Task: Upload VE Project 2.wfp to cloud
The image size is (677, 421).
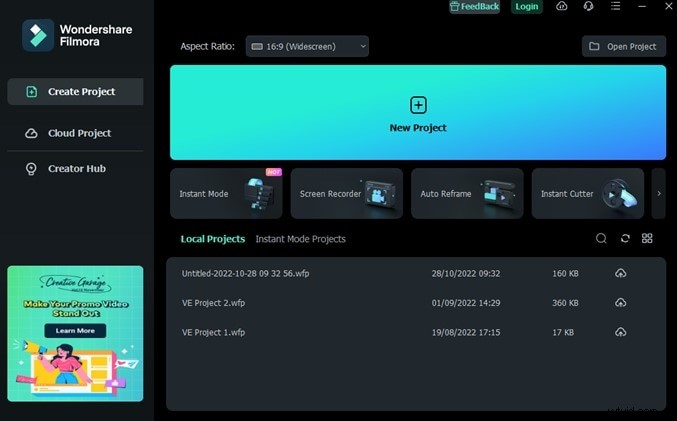Action: pyautogui.click(x=620, y=302)
